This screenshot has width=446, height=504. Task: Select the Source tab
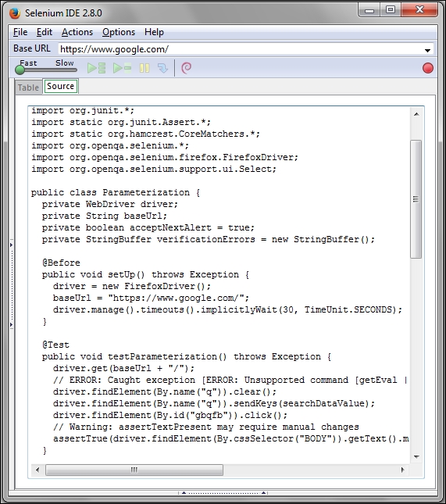tap(60, 86)
